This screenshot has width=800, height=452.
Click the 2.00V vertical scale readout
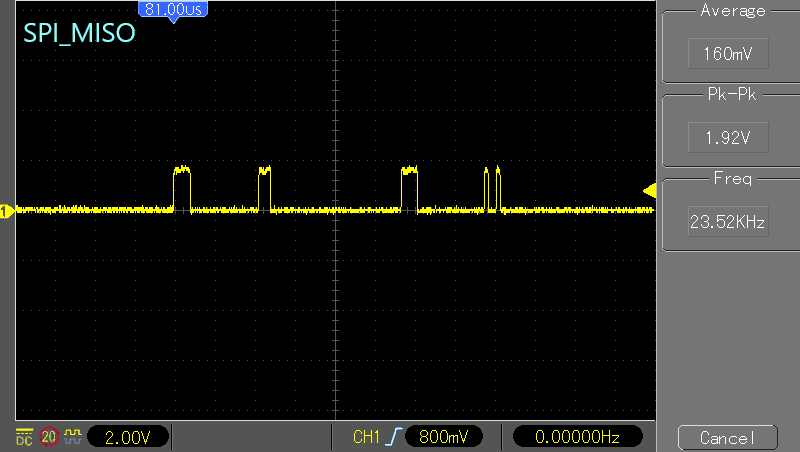click(128, 437)
